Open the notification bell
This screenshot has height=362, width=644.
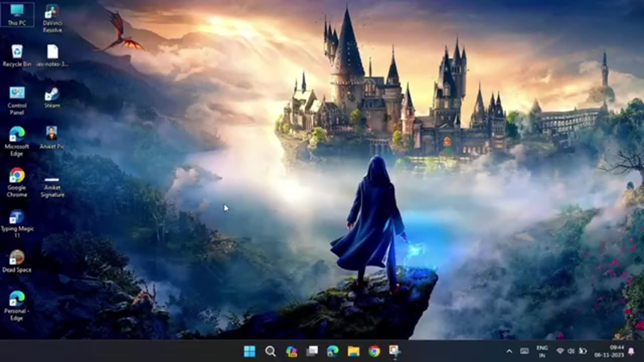point(631,351)
